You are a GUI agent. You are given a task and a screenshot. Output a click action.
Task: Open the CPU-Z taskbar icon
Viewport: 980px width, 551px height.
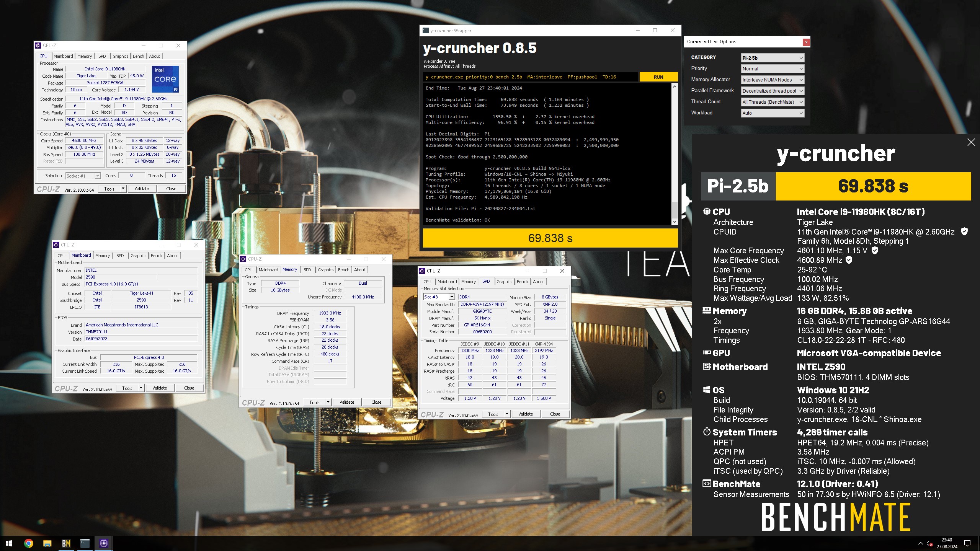point(103,543)
